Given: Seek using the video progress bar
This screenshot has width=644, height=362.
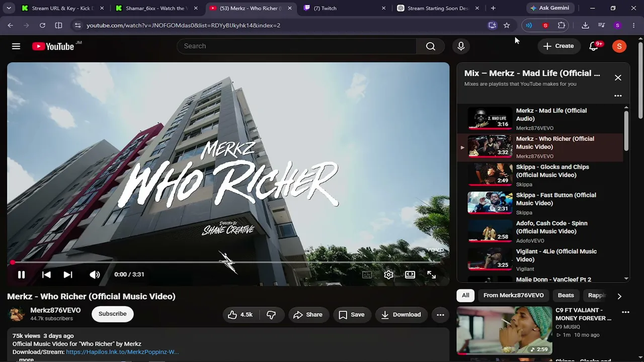Looking at the screenshot, I should tap(228, 262).
